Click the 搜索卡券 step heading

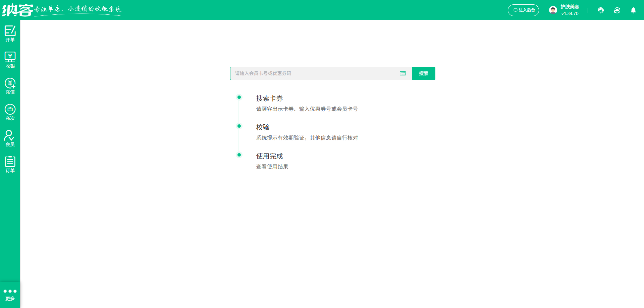pyautogui.click(x=270, y=99)
